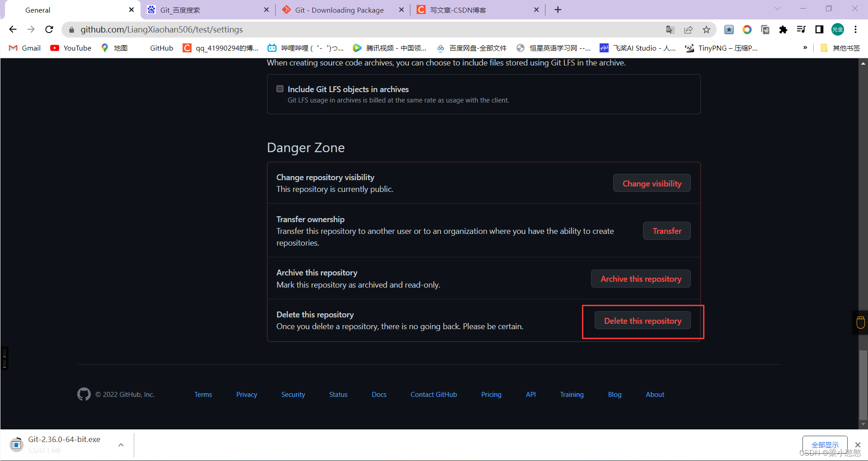Open the About footer link

pos(655,394)
